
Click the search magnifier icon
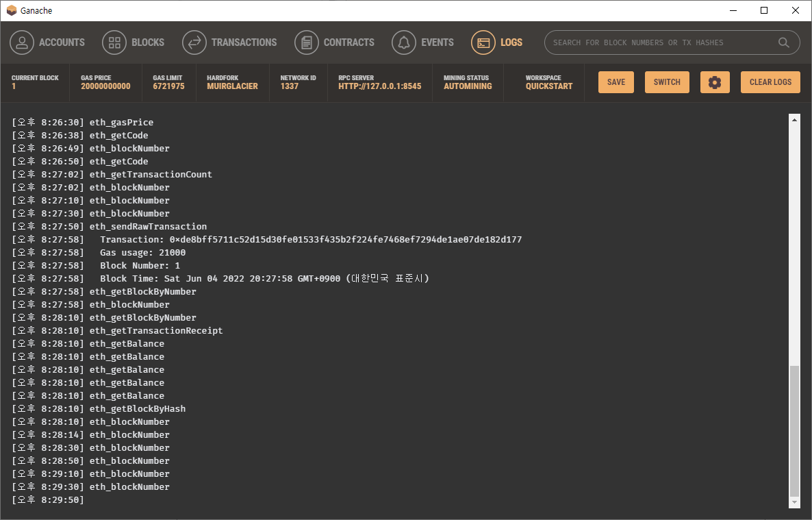click(784, 42)
